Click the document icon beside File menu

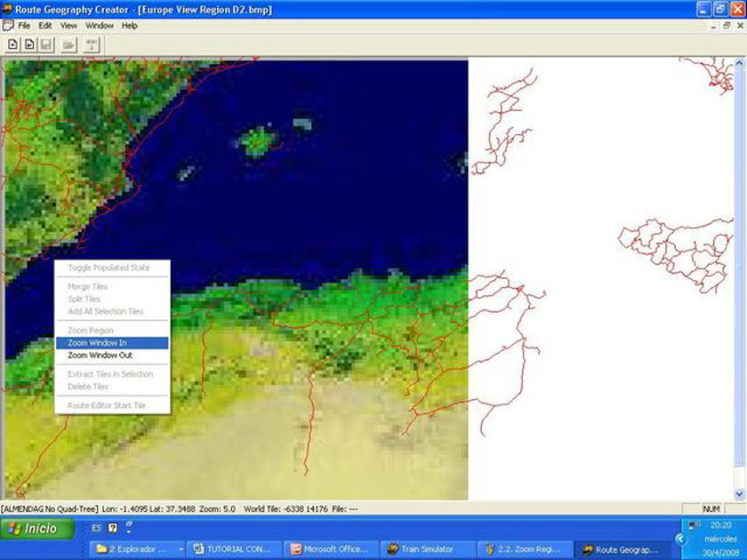click(8, 26)
